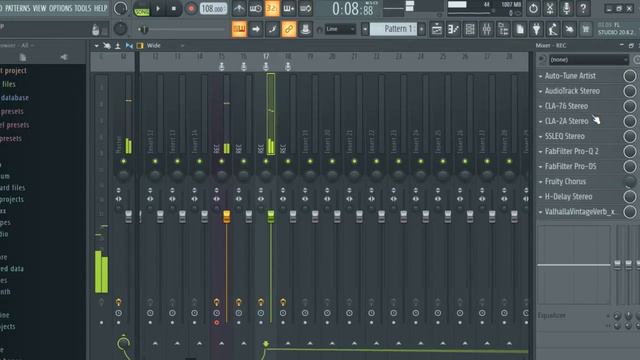
Task: Toggle the mute LED on Insert 12
Action: point(155,162)
